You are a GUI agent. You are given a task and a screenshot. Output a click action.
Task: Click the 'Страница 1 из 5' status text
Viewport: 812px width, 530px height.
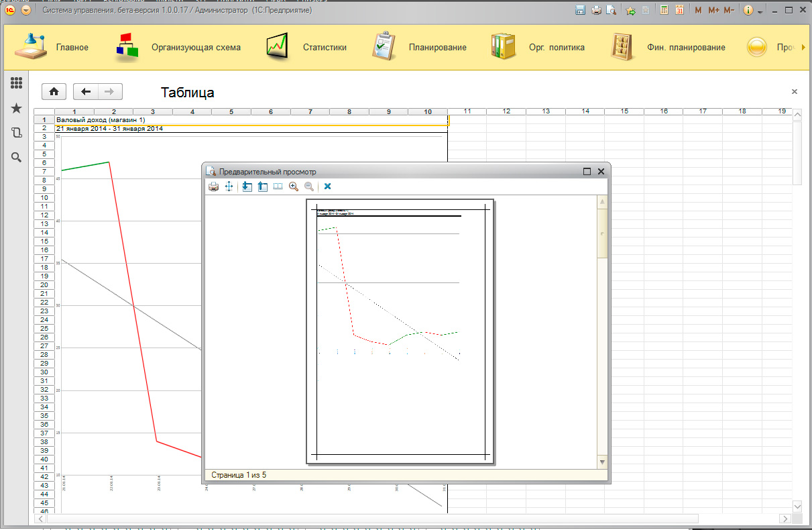coord(239,475)
